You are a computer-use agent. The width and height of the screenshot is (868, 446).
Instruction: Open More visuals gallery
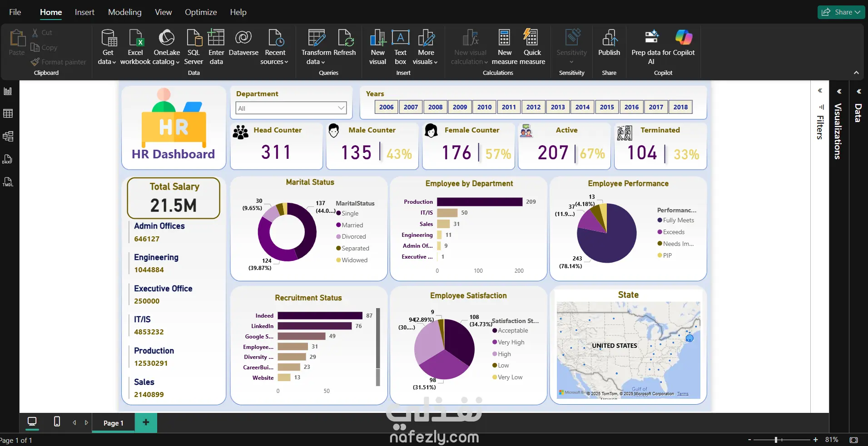pyautogui.click(x=426, y=47)
